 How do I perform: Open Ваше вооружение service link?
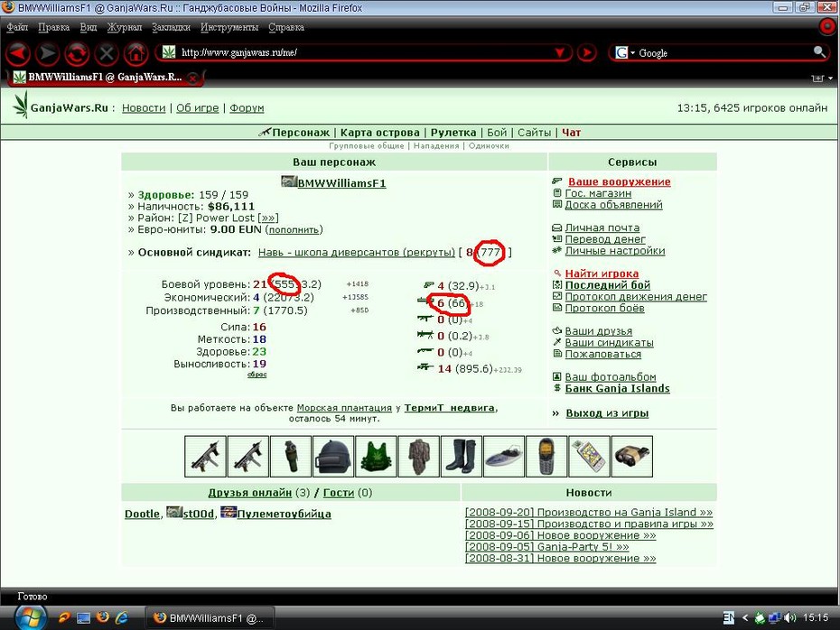[620, 182]
